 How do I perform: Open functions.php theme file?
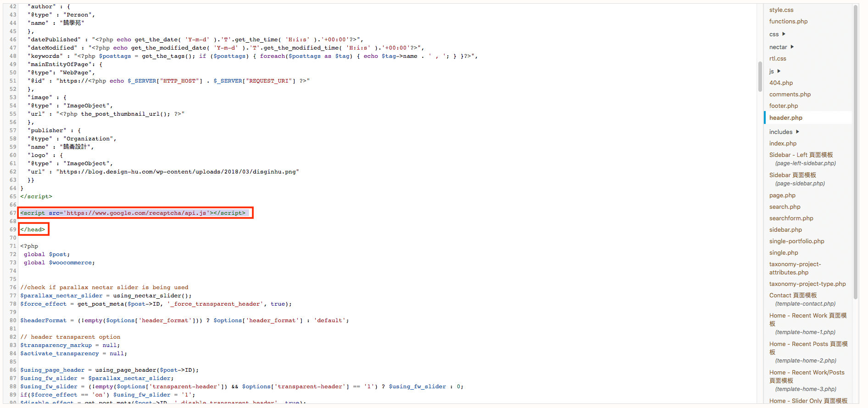coord(788,21)
